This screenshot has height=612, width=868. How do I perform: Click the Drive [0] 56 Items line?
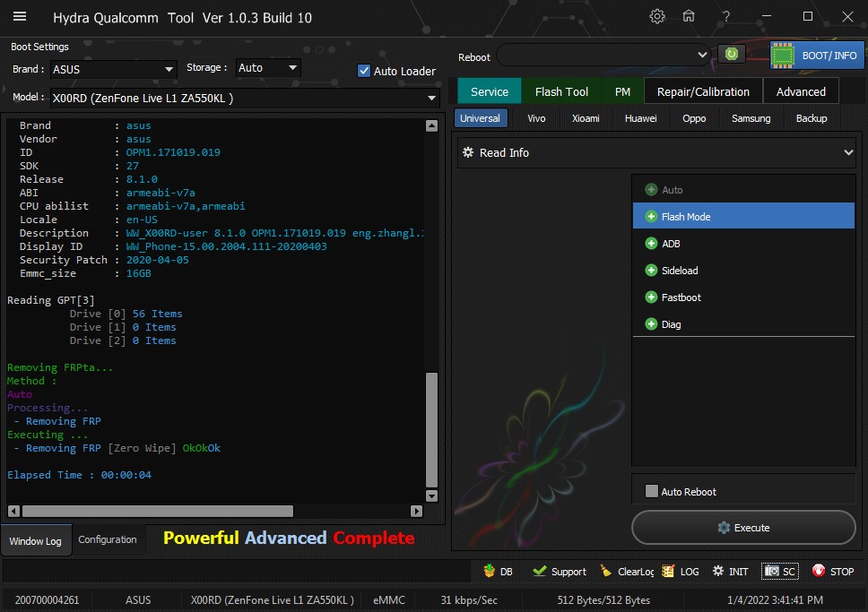click(126, 314)
